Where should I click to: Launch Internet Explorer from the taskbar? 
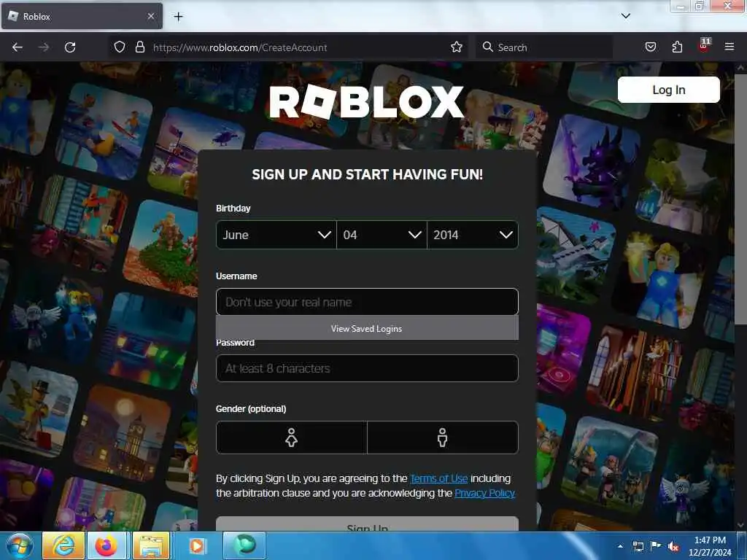[63, 545]
